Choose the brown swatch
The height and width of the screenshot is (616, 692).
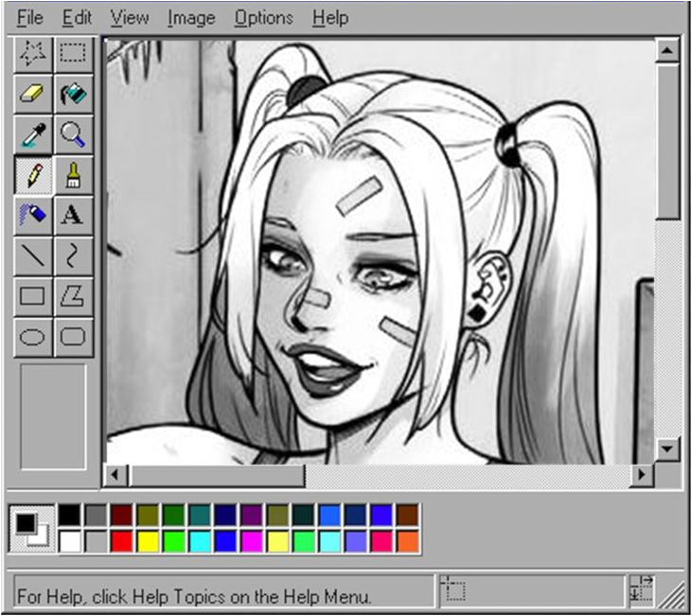point(407,515)
